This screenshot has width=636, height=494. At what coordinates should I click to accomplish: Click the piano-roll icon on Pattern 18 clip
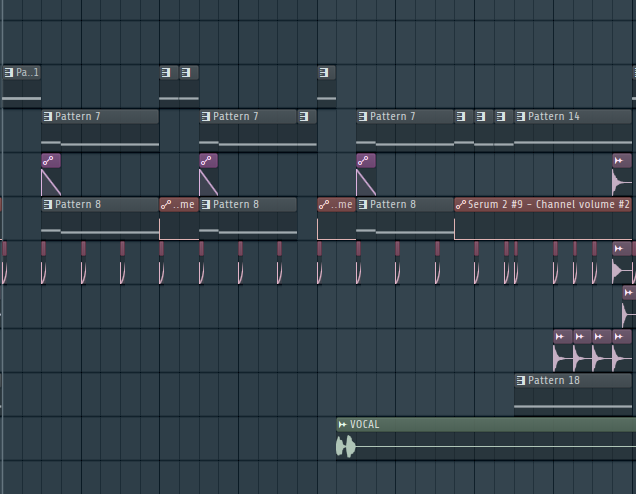tap(521, 381)
